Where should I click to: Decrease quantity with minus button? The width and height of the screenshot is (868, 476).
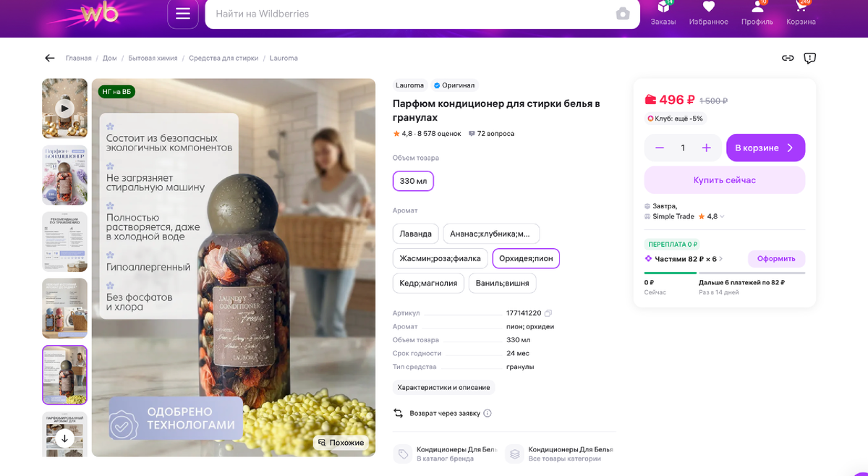(660, 148)
